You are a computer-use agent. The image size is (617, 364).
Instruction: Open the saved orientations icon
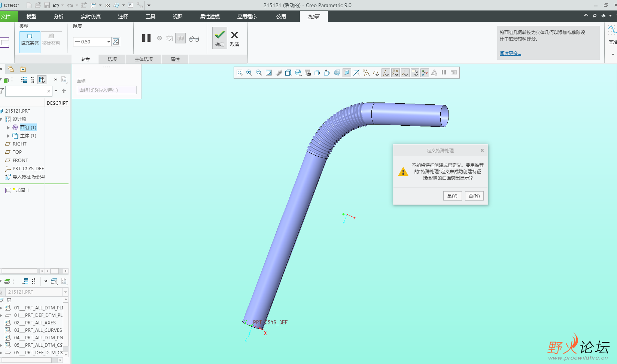point(298,73)
